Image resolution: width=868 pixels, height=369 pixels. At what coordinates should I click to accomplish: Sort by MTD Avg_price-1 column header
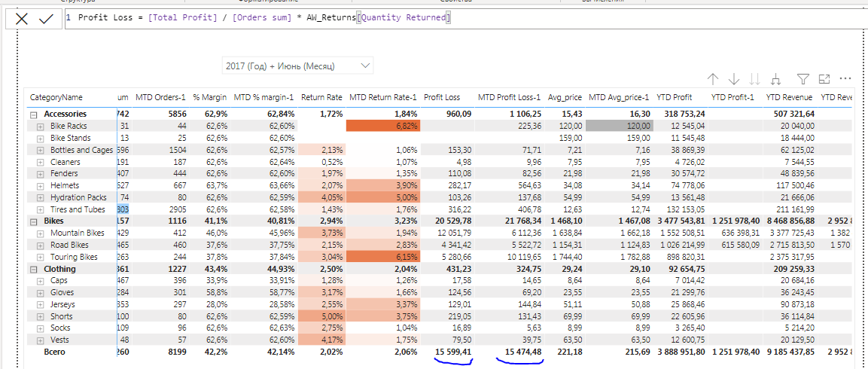(618, 97)
